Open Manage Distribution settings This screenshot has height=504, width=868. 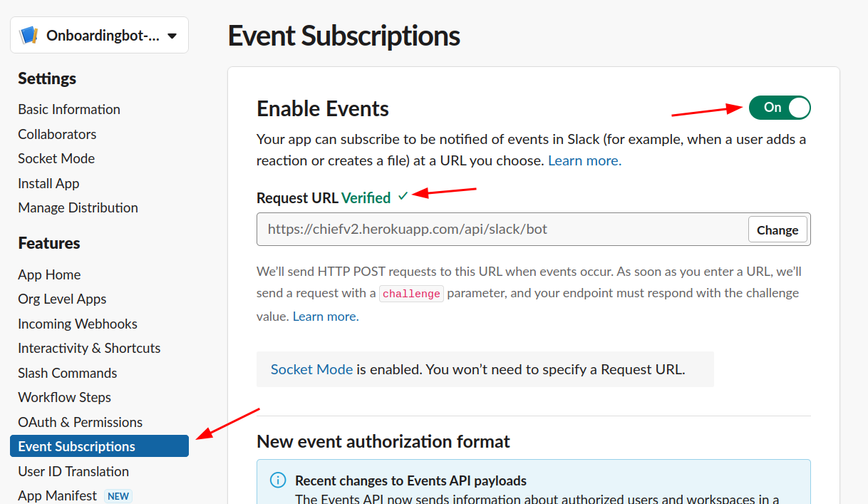click(x=78, y=207)
